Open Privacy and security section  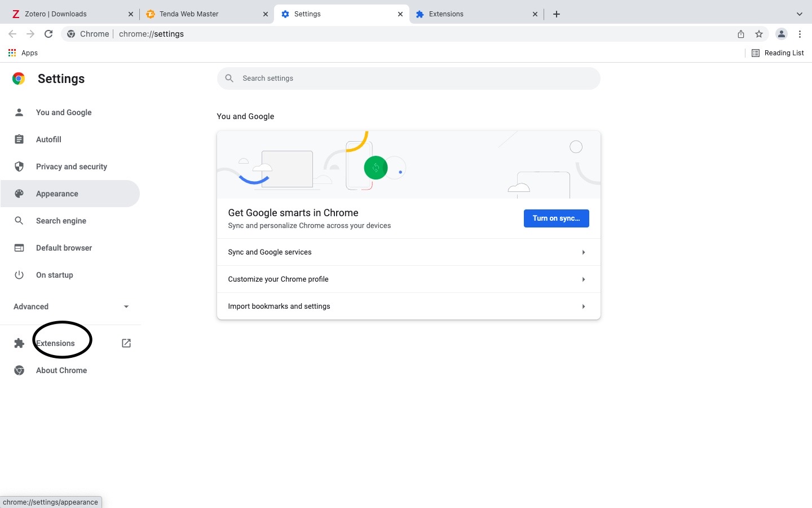coord(70,167)
